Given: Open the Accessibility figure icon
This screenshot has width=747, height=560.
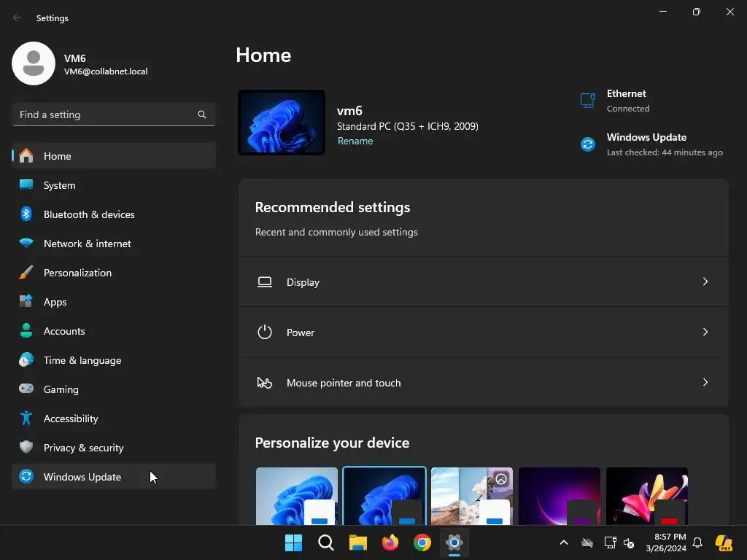Looking at the screenshot, I should tap(26, 418).
